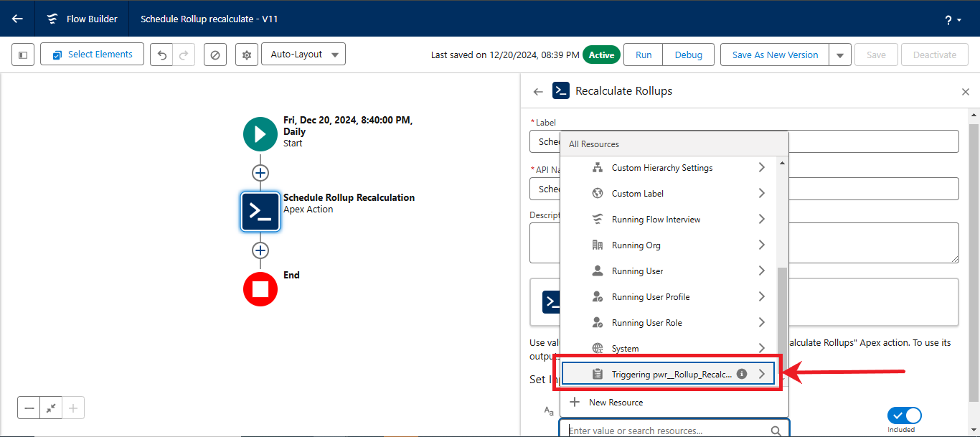
Task: Add element after Start node
Action: click(260, 173)
